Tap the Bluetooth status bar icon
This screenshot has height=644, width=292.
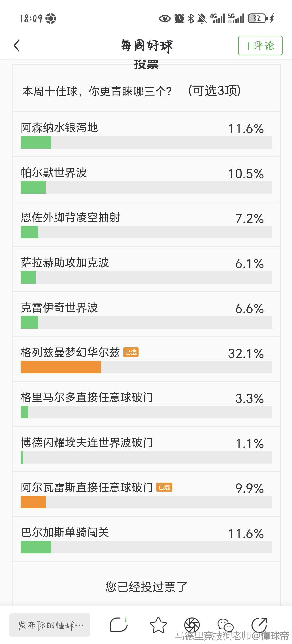click(x=191, y=18)
